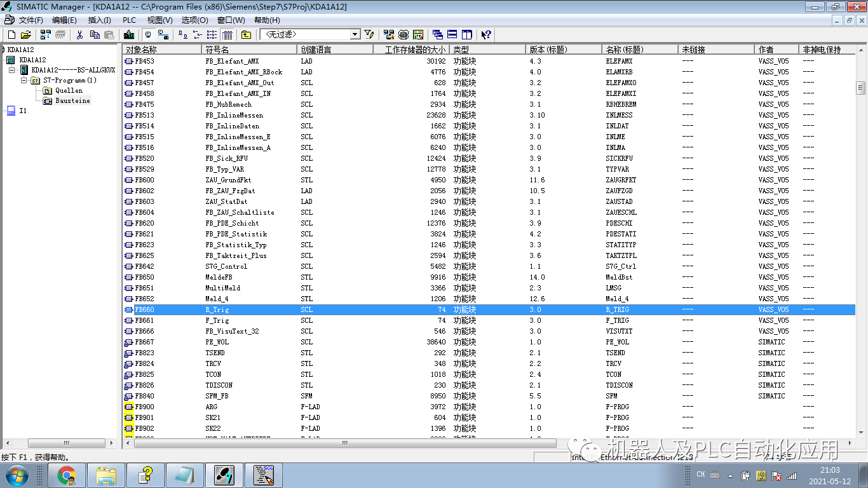This screenshot has width=868, height=488.
Task: Open Chrome from the taskbar
Action: click(67, 475)
